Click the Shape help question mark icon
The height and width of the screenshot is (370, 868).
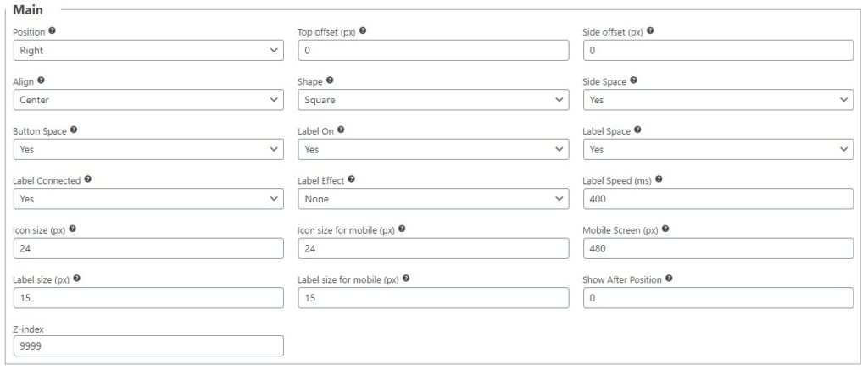click(x=330, y=80)
